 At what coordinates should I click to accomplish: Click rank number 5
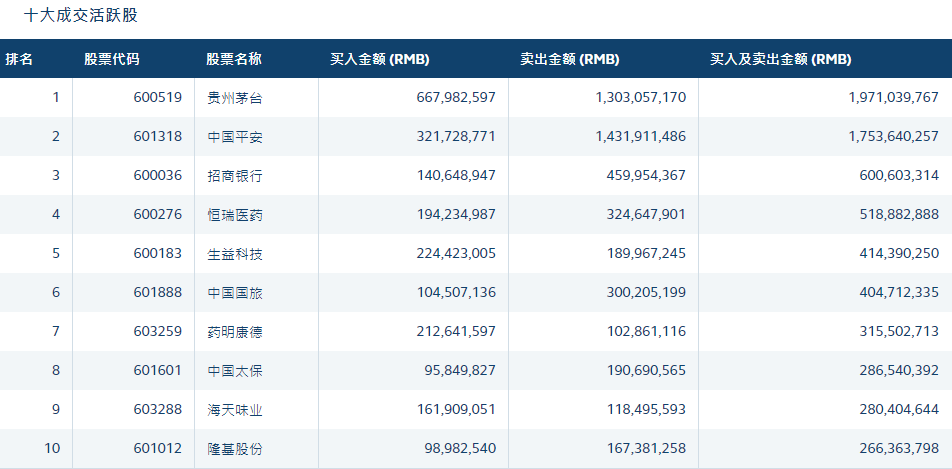pos(56,253)
